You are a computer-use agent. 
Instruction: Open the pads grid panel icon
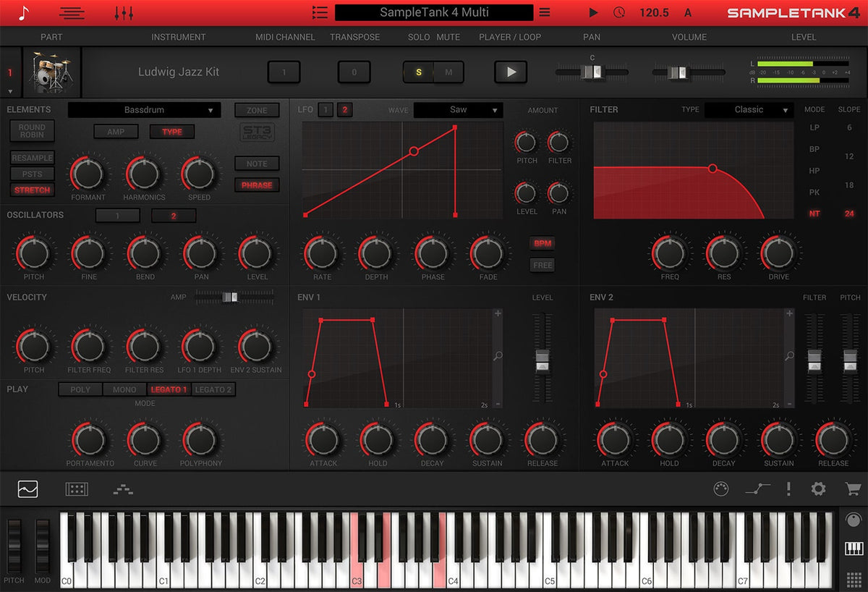pyautogui.click(x=77, y=489)
